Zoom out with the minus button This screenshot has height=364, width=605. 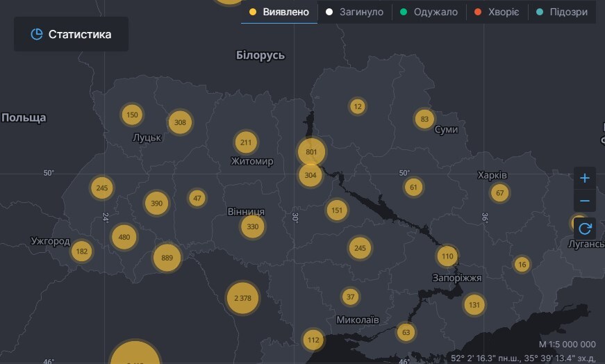(585, 201)
